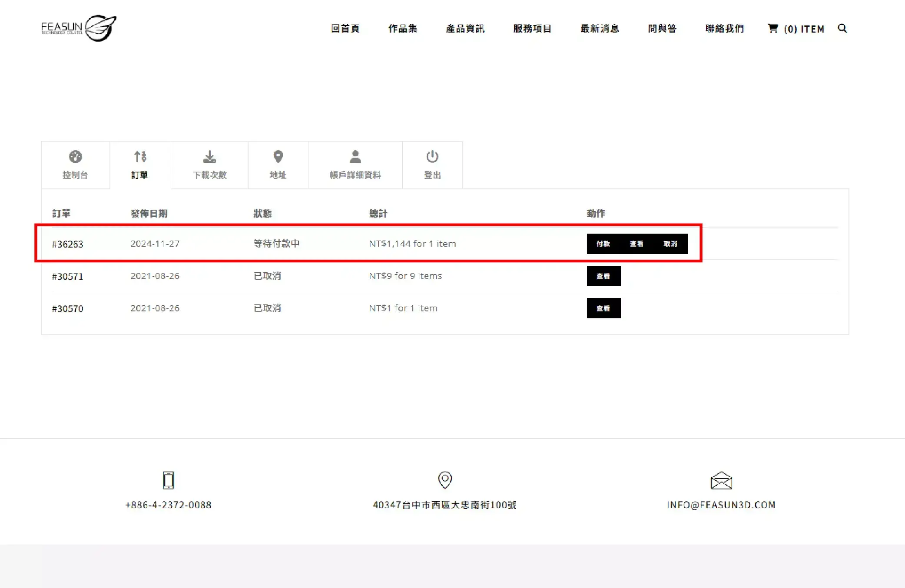Select the 登出 tab label
The height and width of the screenshot is (588, 905).
[x=432, y=175]
